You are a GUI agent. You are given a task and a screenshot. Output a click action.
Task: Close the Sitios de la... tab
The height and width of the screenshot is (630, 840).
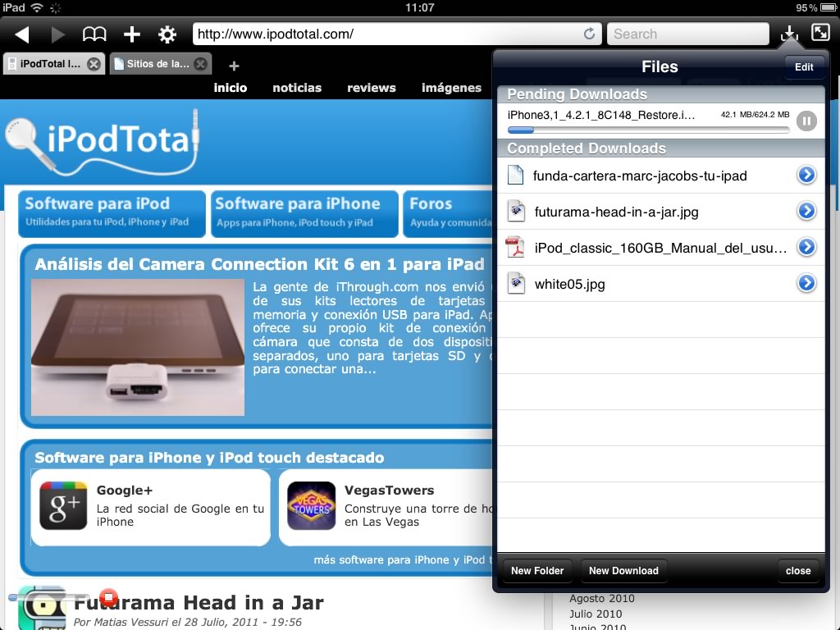pyautogui.click(x=200, y=64)
